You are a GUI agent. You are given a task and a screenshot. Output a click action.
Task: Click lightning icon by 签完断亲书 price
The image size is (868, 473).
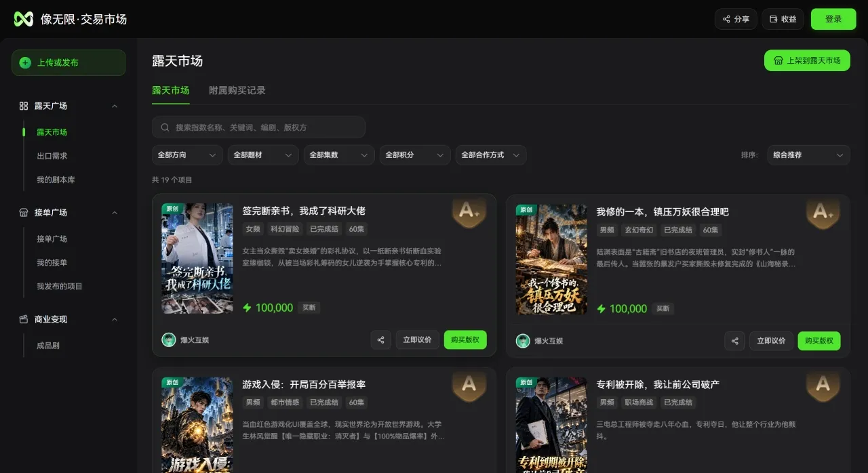pos(248,308)
